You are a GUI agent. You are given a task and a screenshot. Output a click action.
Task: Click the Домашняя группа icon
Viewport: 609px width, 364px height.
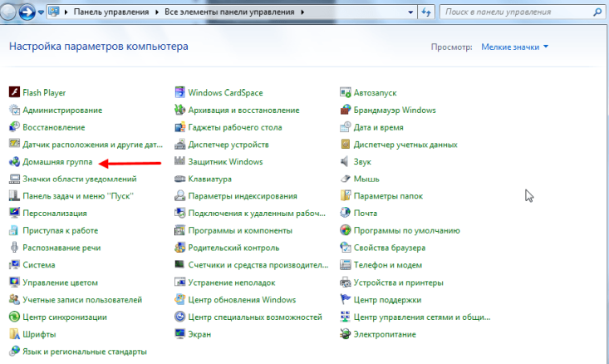14,161
